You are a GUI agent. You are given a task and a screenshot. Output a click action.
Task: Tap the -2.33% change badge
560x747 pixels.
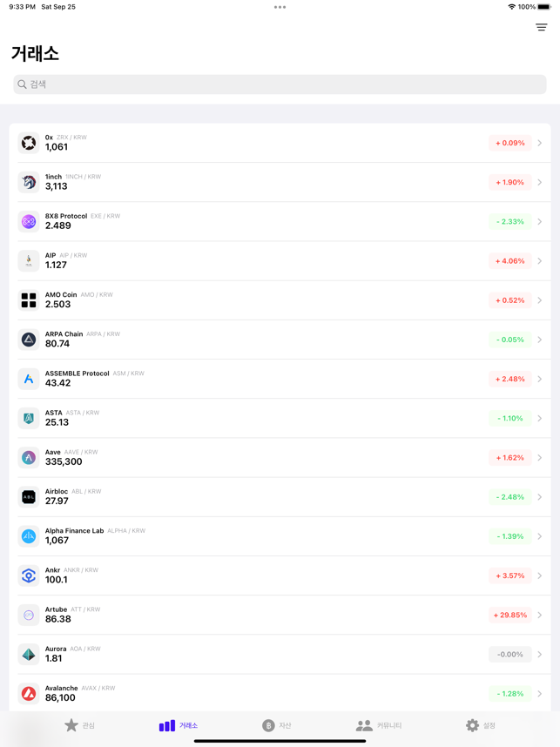point(510,221)
